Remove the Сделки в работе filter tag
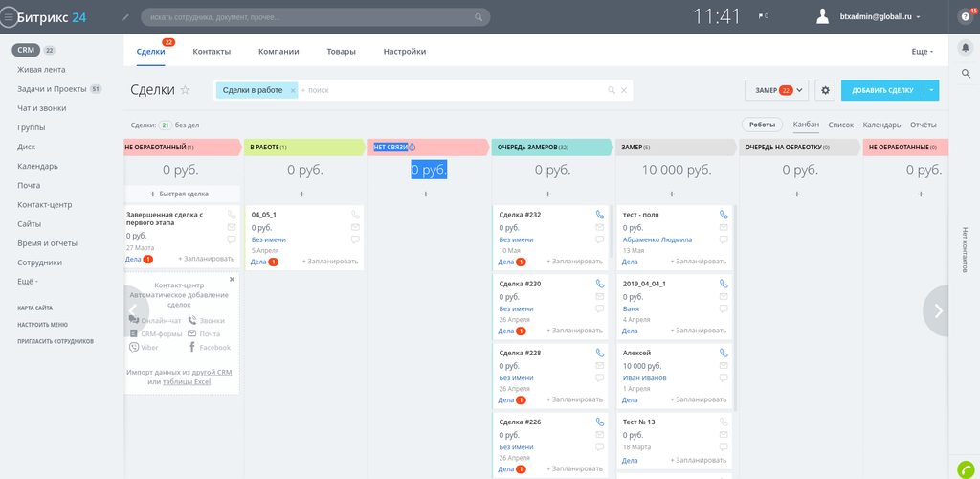 293,90
